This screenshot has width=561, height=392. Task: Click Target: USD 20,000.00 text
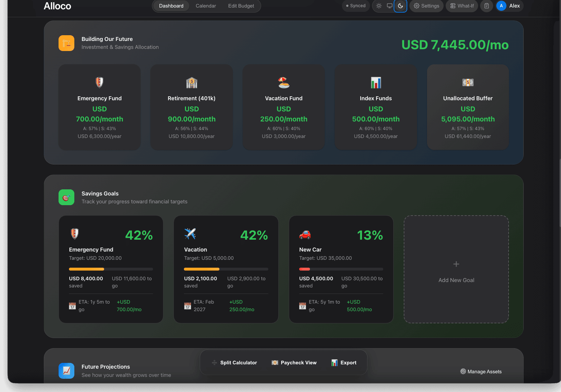click(x=95, y=258)
